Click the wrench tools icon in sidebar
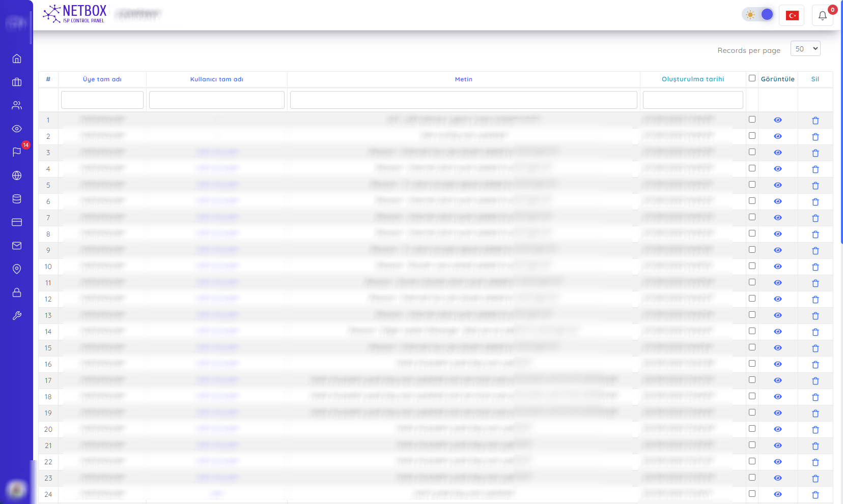The width and height of the screenshot is (843, 504). point(17,316)
